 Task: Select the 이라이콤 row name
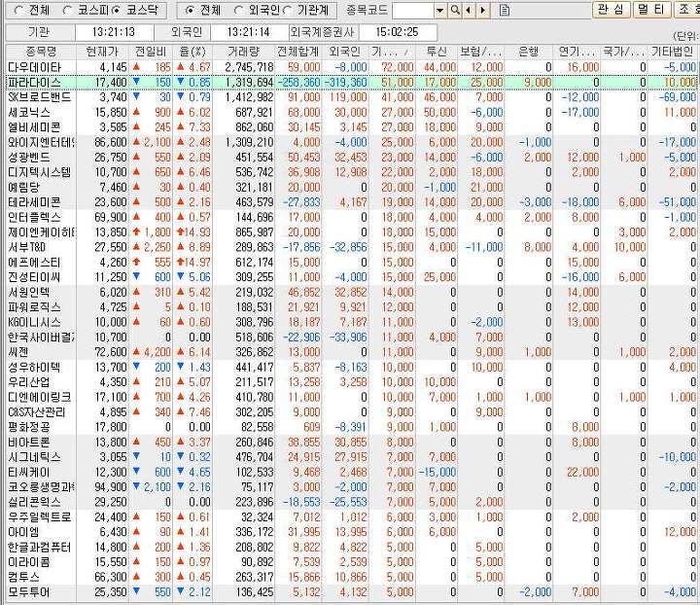[x=29, y=562]
